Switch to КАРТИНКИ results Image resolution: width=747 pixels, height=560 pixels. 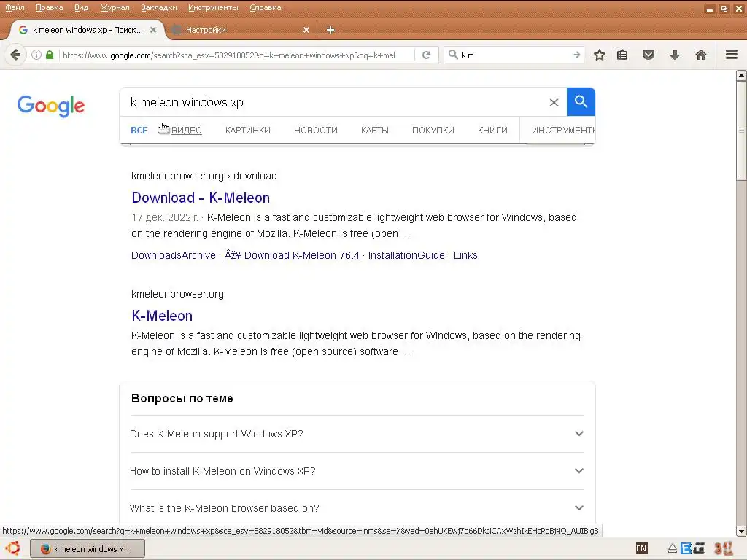(x=248, y=130)
